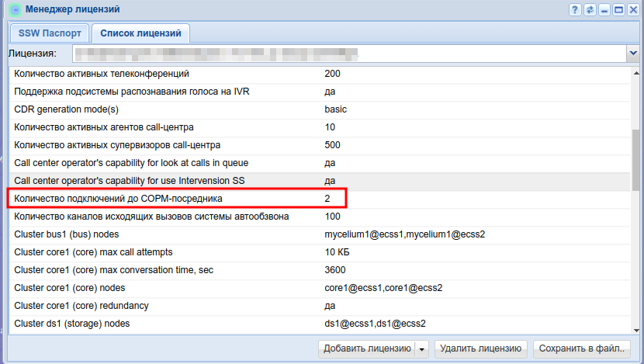Image resolution: width=644 pixels, height=364 pixels.
Task: Click the help question mark icon
Action: [575, 9]
